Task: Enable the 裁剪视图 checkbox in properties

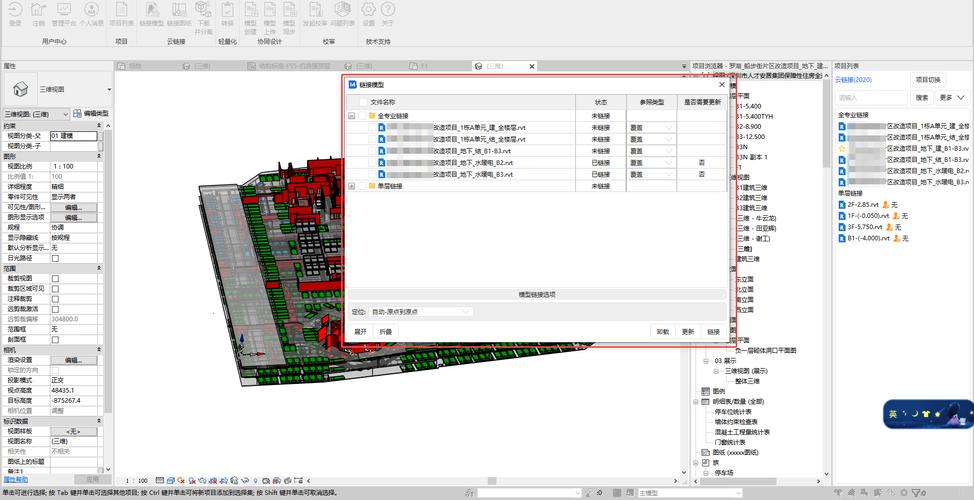Action: (55, 278)
